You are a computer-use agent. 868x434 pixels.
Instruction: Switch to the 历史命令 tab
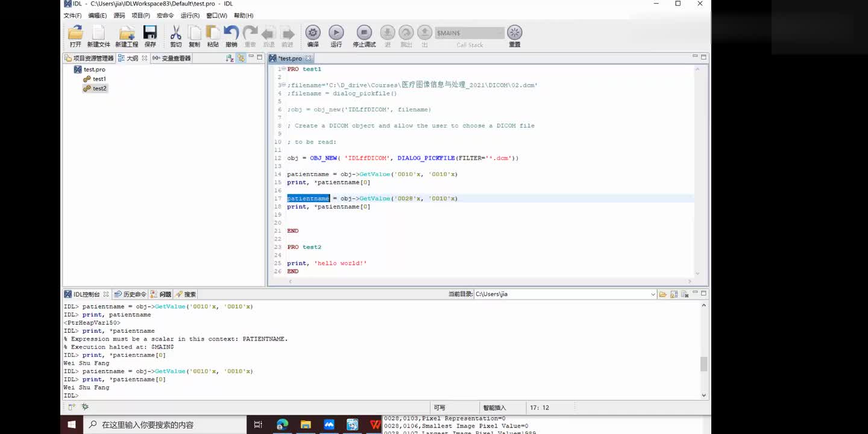click(130, 294)
